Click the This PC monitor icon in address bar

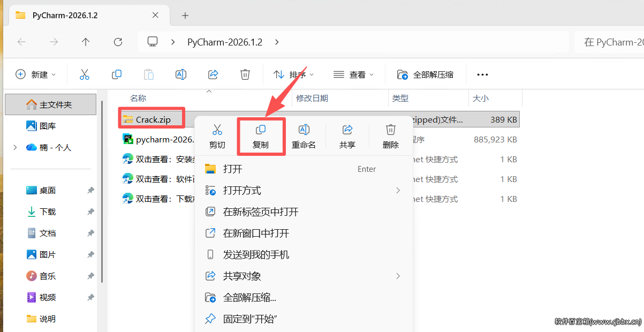153,42
